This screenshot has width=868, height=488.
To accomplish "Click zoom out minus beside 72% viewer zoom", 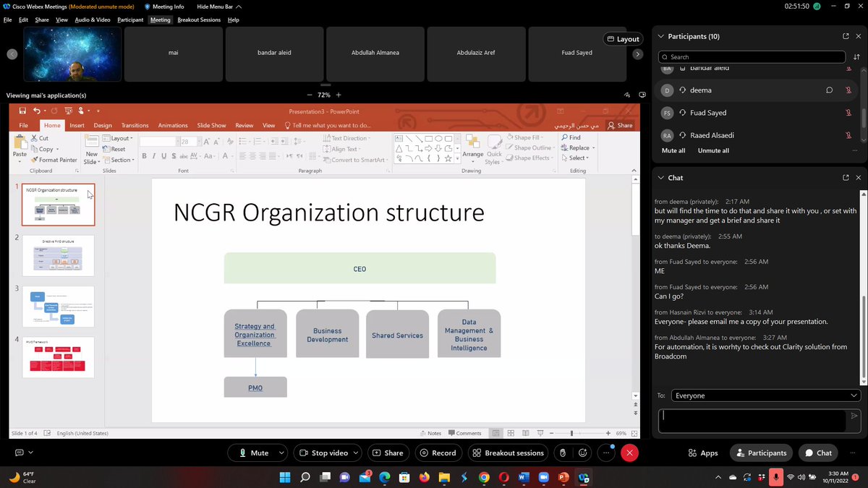I will [x=310, y=95].
